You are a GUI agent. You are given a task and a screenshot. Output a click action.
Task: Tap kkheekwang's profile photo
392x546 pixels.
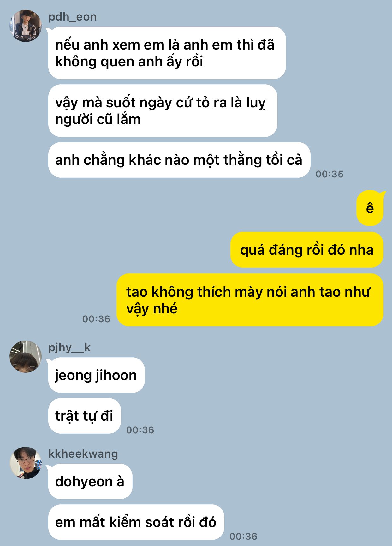point(26,463)
